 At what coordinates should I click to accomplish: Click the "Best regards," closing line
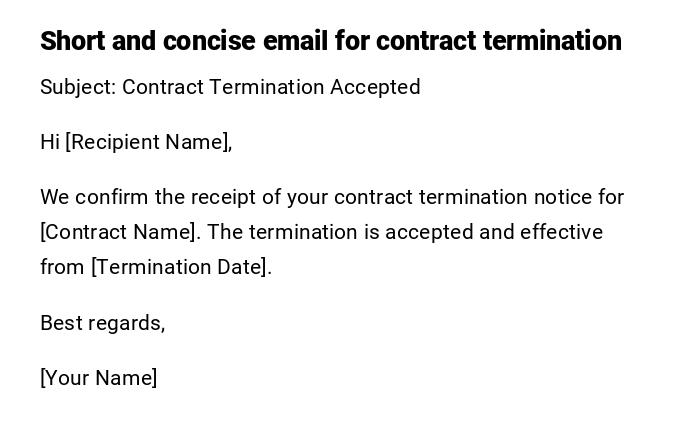click(102, 323)
